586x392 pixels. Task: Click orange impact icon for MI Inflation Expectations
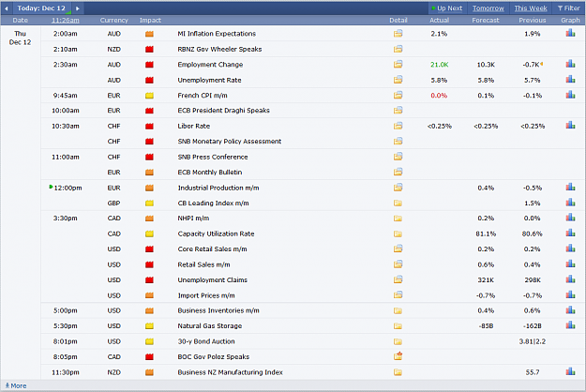(x=149, y=34)
